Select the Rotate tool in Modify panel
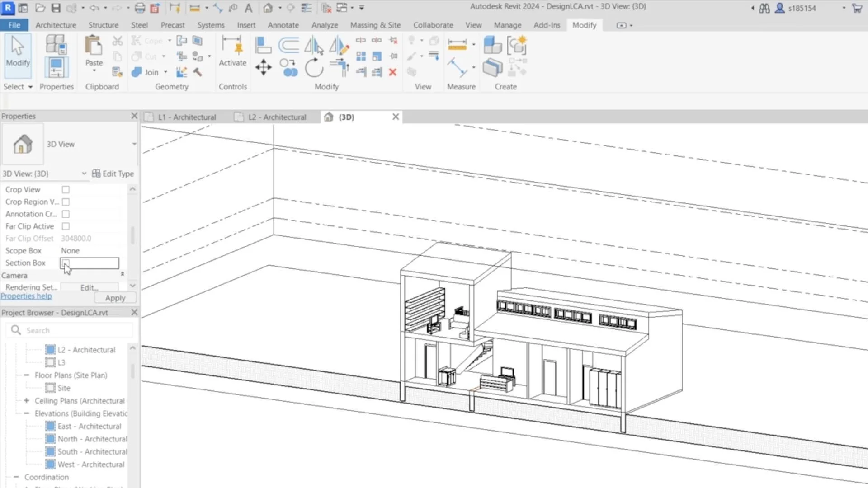This screenshot has width=868, height=488. [x=314, y=68]
